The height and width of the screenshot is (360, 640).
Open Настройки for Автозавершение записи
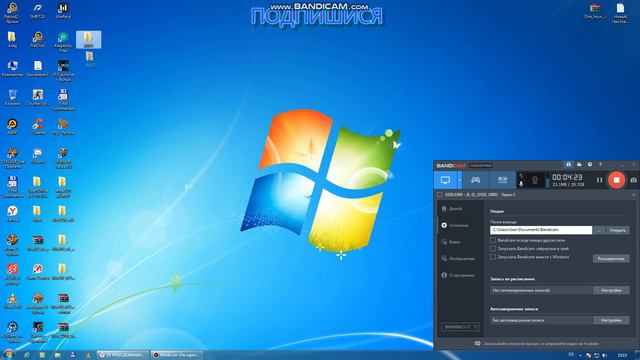click(611, 320)
